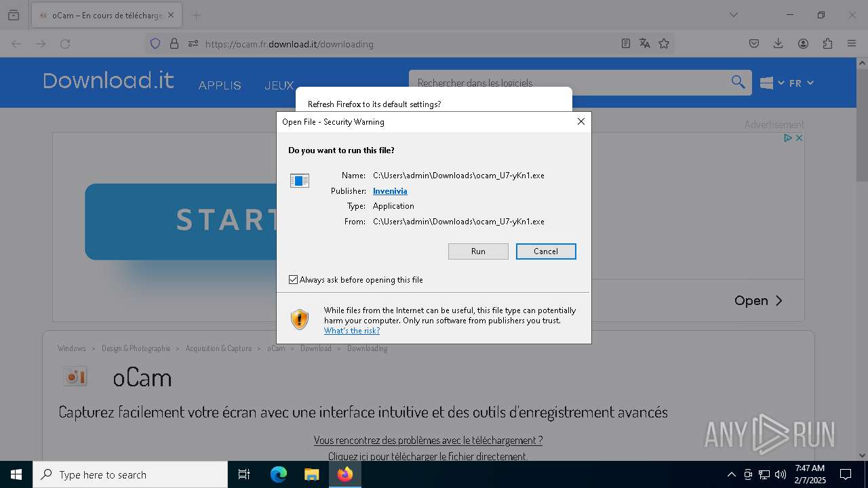Screen dimensions: 868x488
Task: Click Cancel in the Open File dialog
Action: tap(546, 251)
